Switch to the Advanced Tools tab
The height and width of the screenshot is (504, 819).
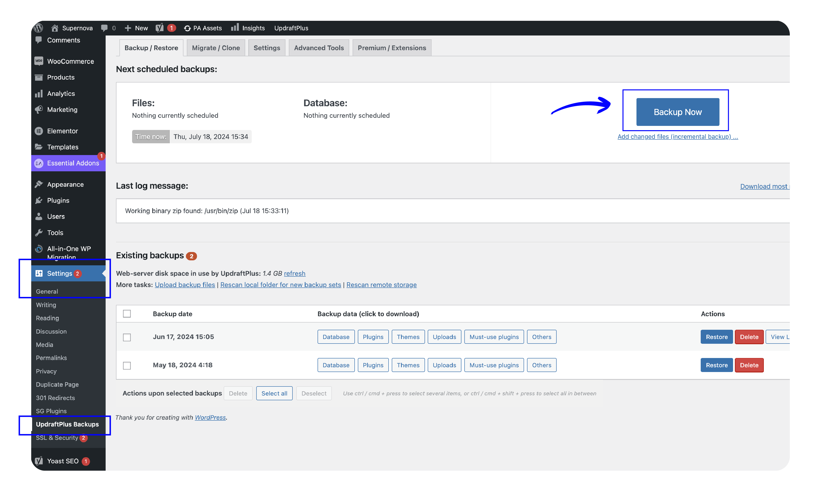point(319,48)
